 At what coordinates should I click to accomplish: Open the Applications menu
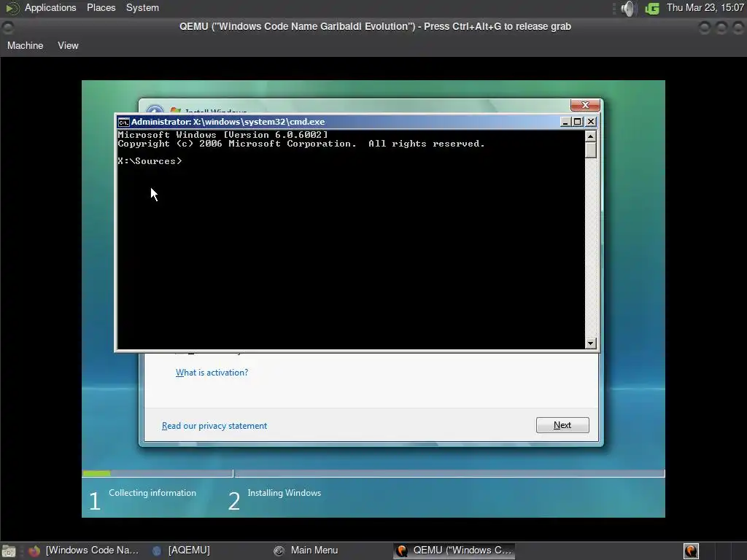50,7
